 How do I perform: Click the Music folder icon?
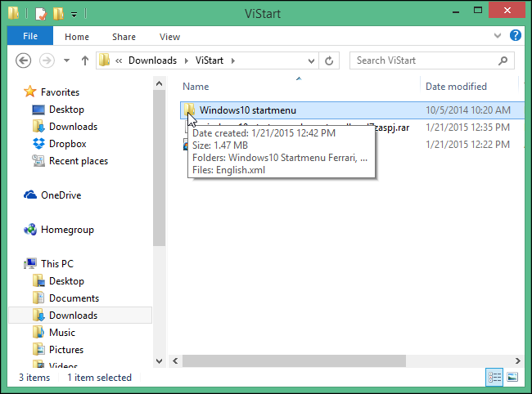pos(38,332)
